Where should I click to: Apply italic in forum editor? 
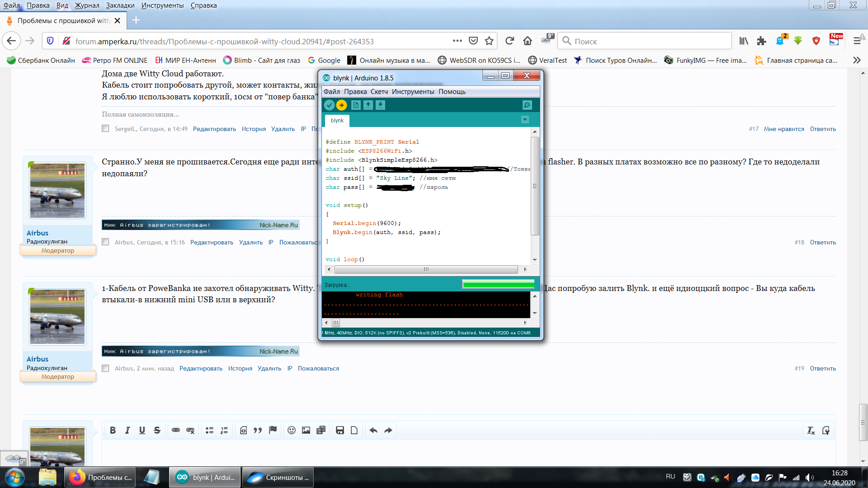127,430
